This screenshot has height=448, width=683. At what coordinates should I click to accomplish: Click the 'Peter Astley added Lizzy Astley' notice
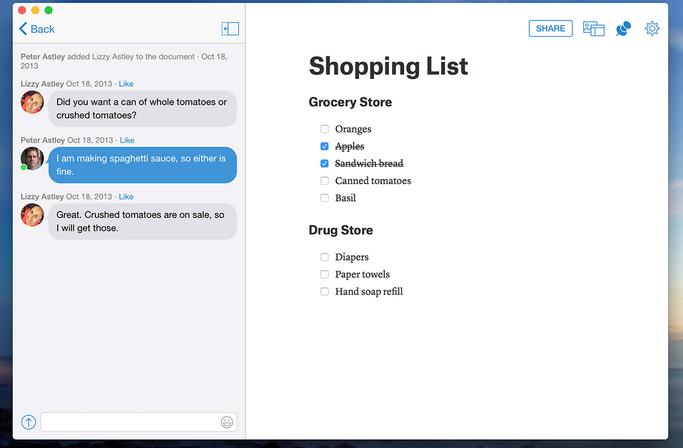click(x=124, y=61)
